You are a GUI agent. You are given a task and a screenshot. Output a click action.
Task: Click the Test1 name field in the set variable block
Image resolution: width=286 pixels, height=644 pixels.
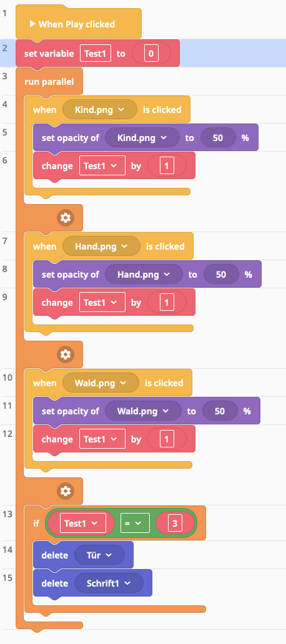pyautogui.click(x=96, y=54)
